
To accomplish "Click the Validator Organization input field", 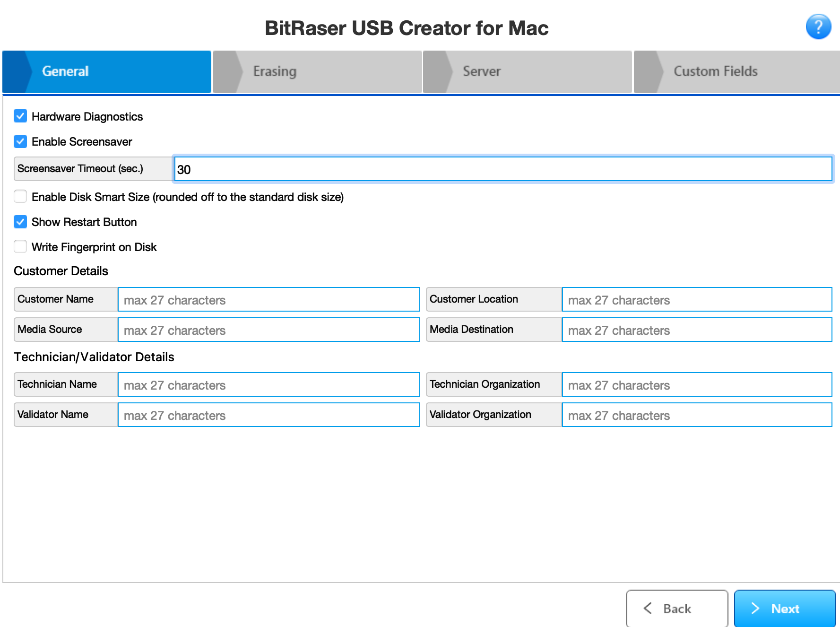I will (697, 415).
